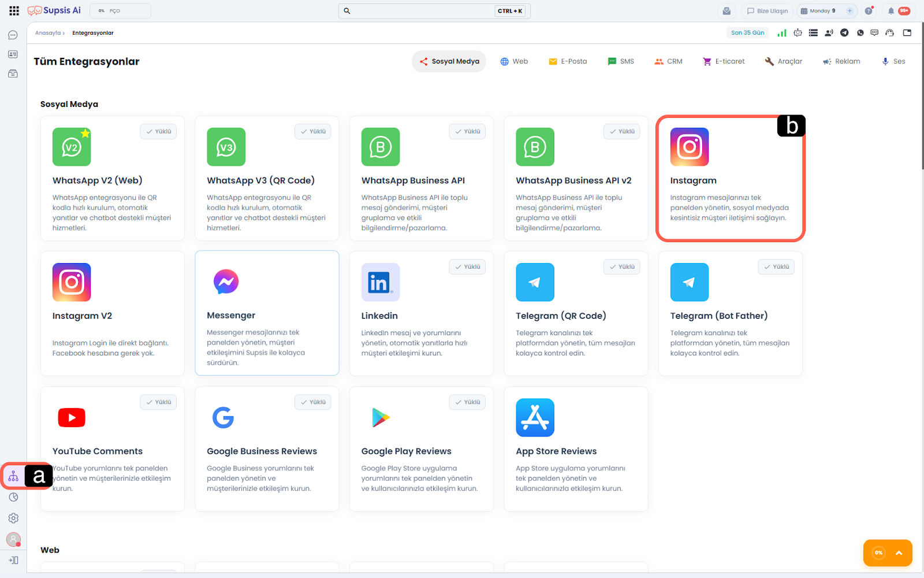
Task: Toggle the Yüklü badge on Google Play Reviews
Action: tap(467, 402)
